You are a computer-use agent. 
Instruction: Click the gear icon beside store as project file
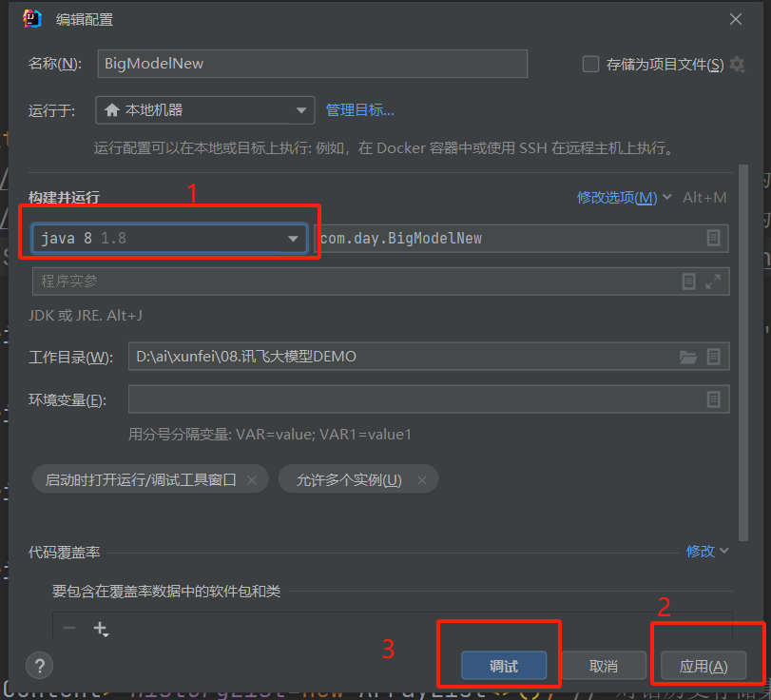[x=737, y=65]
